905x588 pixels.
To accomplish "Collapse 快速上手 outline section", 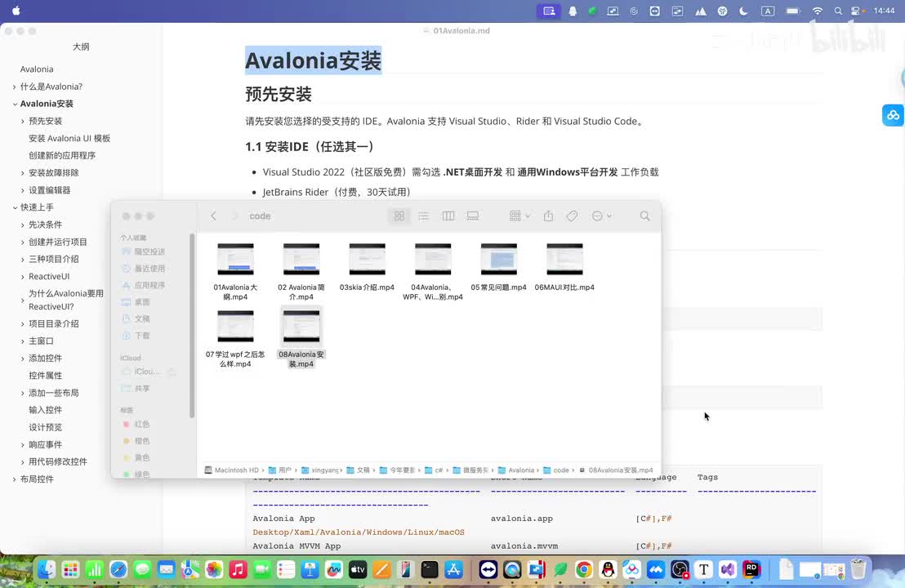I will click(x=15, y=207).
